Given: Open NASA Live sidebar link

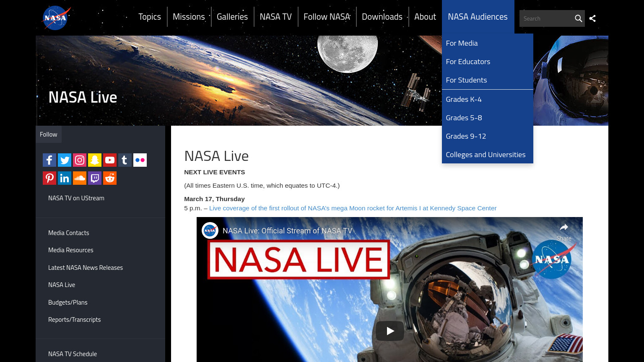Looking at the screenshot, I should 62,285.
